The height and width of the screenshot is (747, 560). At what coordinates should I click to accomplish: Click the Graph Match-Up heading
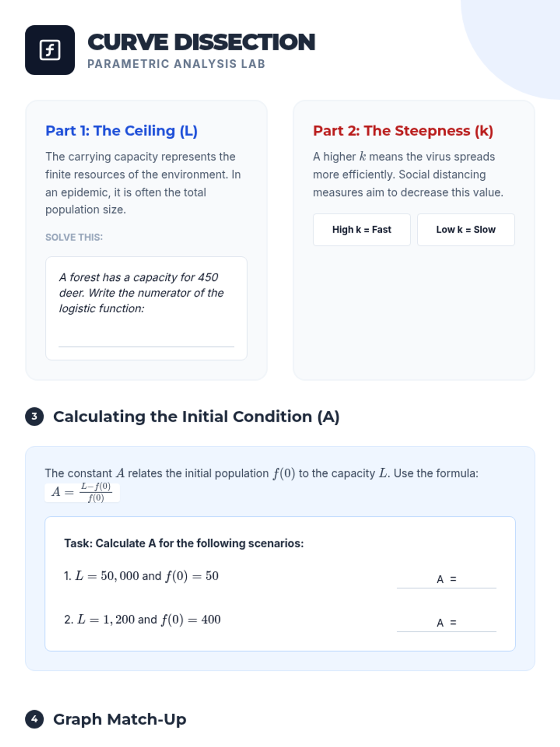pos(119,719)
